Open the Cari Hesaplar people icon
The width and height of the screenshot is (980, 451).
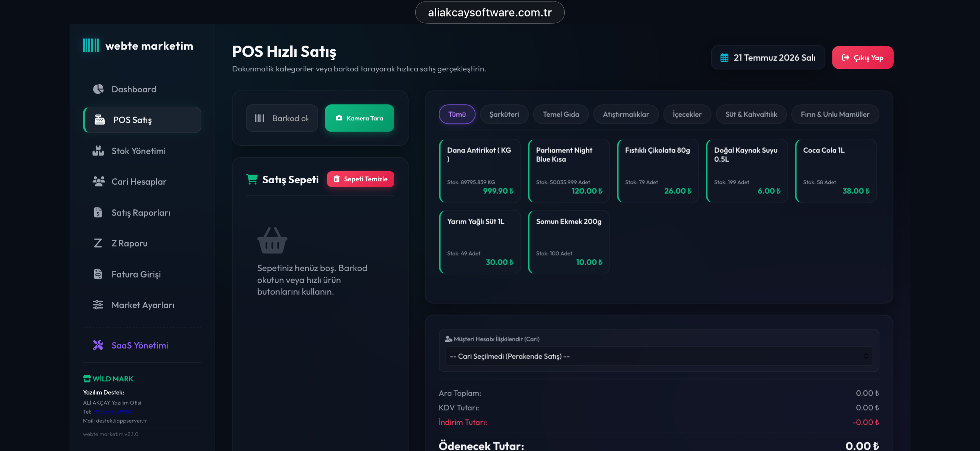[99, 181]
